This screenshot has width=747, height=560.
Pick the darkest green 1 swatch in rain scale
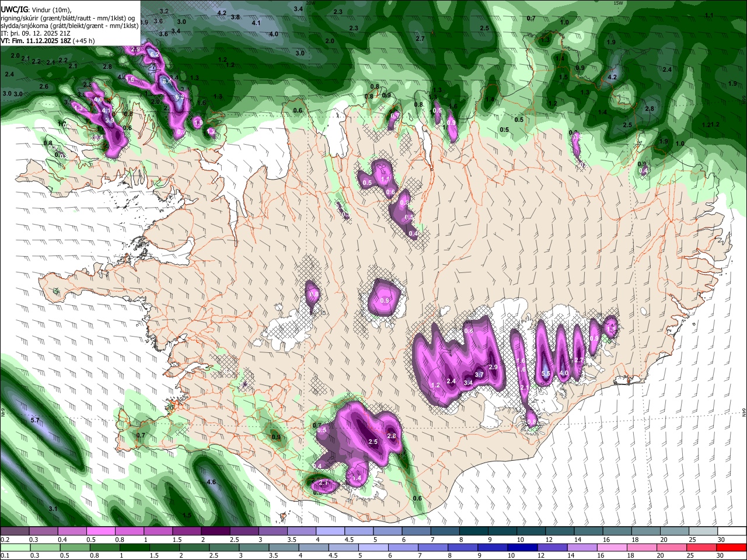[x=134, y=547]
